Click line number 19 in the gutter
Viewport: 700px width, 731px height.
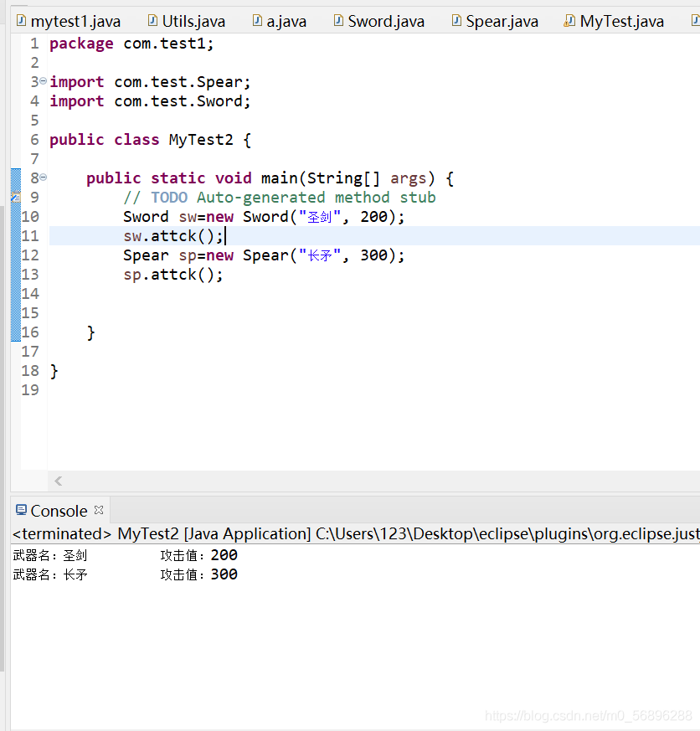tap(30, 389)
